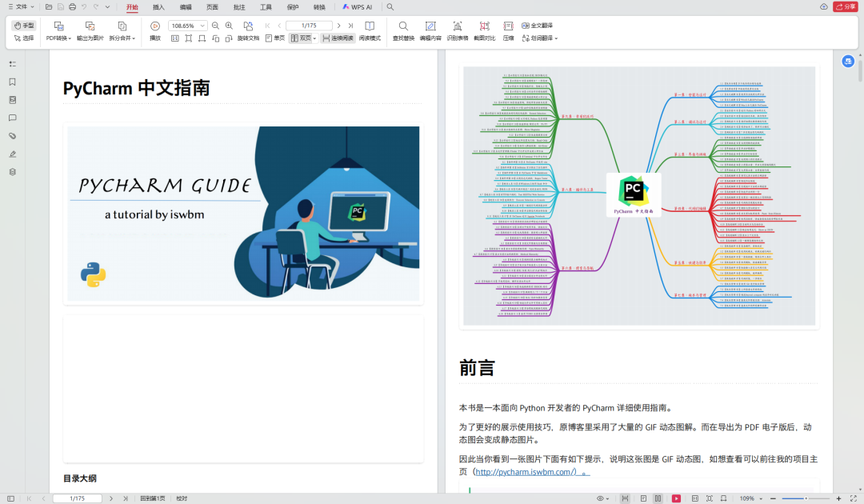Click the blue assistant icon at top right
Screen dimensions: 864x504
[x=848, y=61]
